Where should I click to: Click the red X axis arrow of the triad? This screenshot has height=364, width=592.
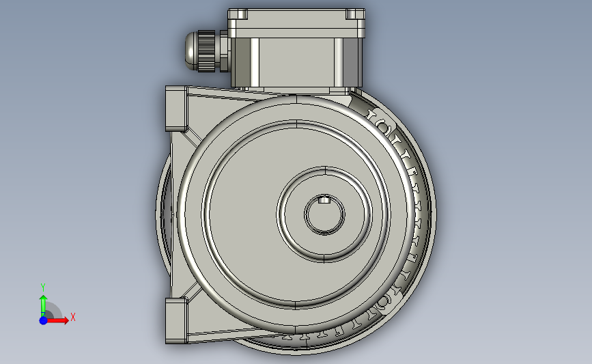click(58, 320)
